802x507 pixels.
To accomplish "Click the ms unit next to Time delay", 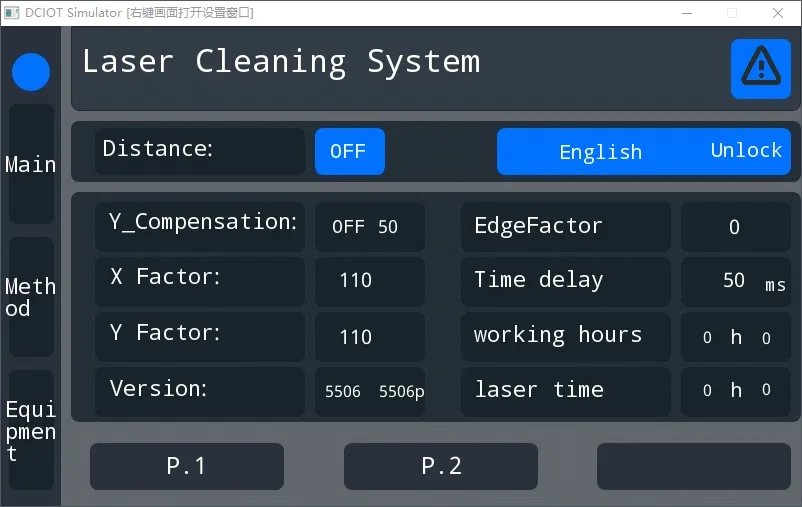I will pyautogui.click(x=775, y=285).
